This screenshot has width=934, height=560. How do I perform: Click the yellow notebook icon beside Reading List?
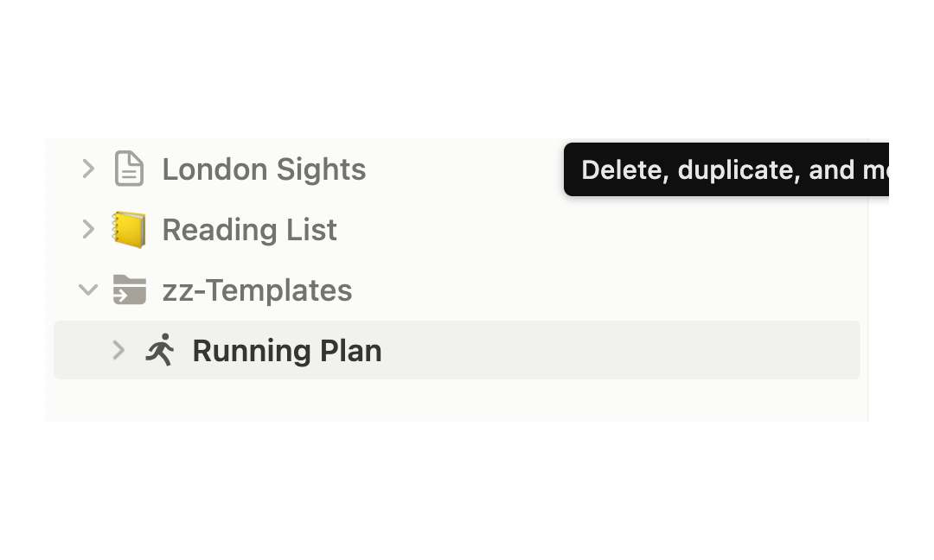130,229
